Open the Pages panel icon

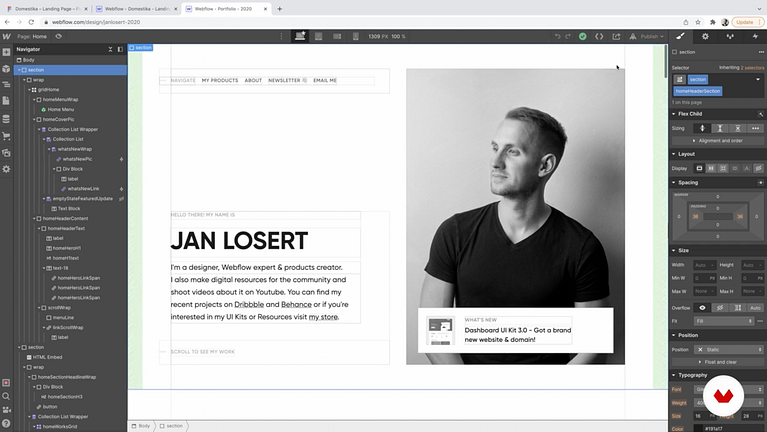6,101
